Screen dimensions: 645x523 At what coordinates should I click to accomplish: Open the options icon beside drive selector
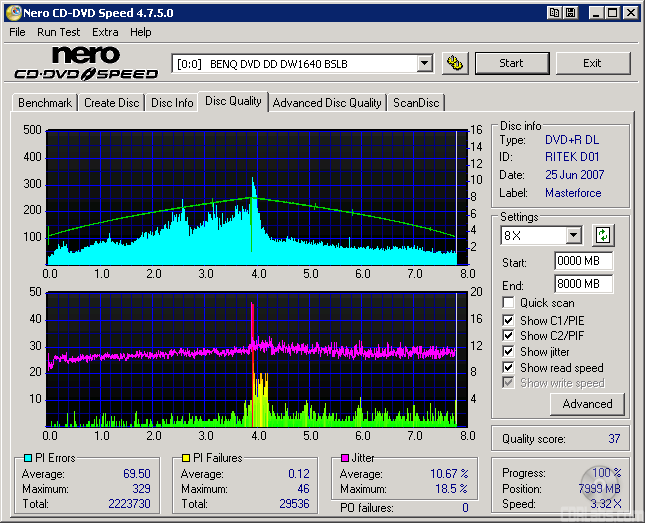455,63
